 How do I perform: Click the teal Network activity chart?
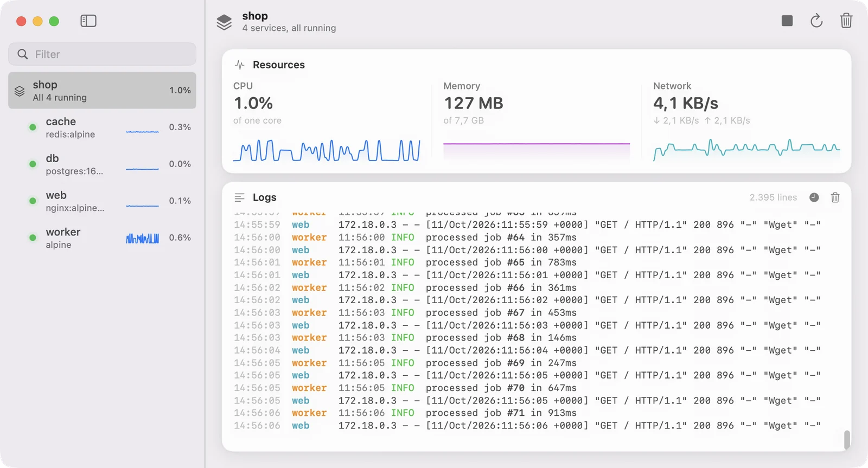[746, 150]
